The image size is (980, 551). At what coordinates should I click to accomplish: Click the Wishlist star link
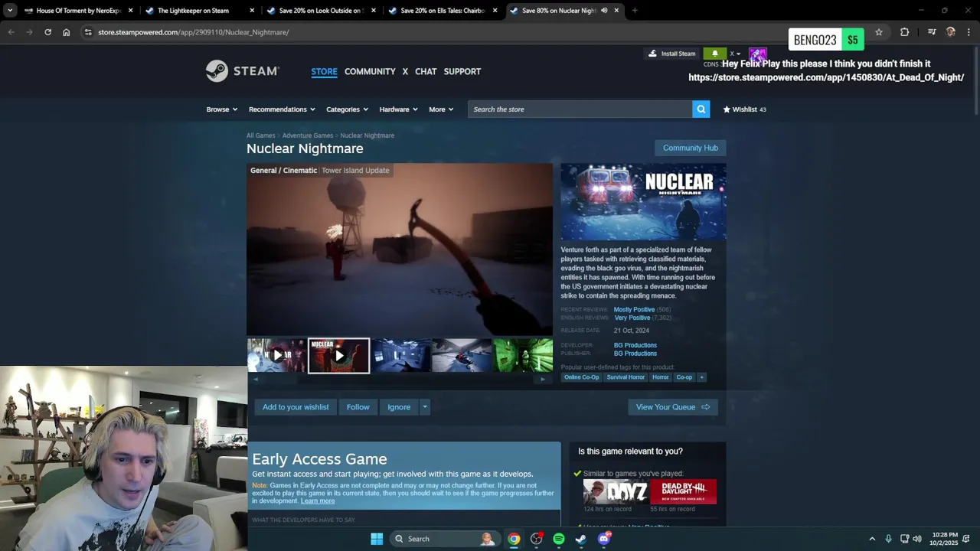point(744,109)
